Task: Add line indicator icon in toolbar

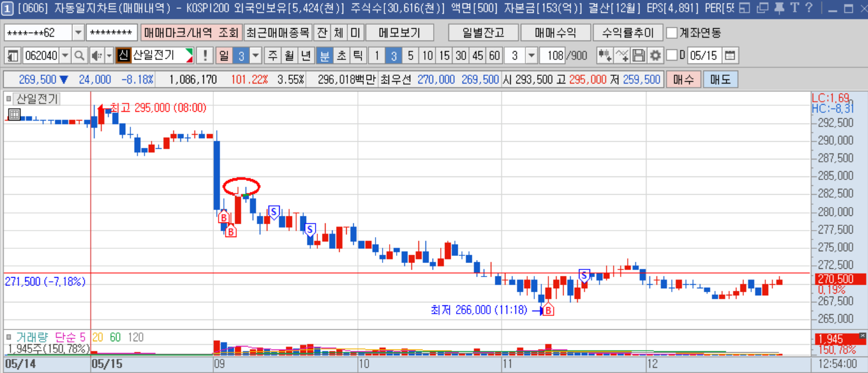Action: (x=622, y=56)
